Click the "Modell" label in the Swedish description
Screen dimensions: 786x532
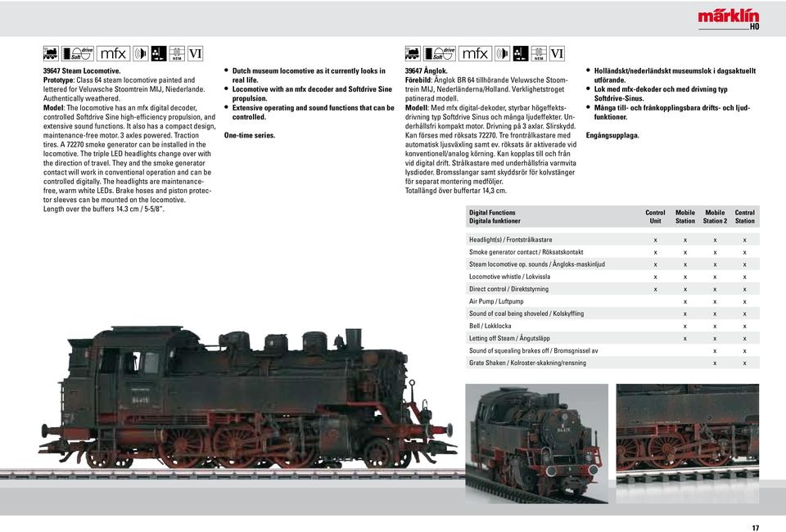pyautogui.click(x=417, y=108)
